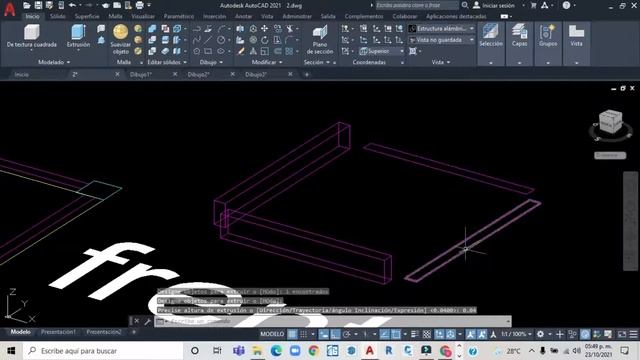Viewport: 640px width, 360px height.
Task: Toggle annotation visibility icon in status bar
Action: click(x=471, y=334)
